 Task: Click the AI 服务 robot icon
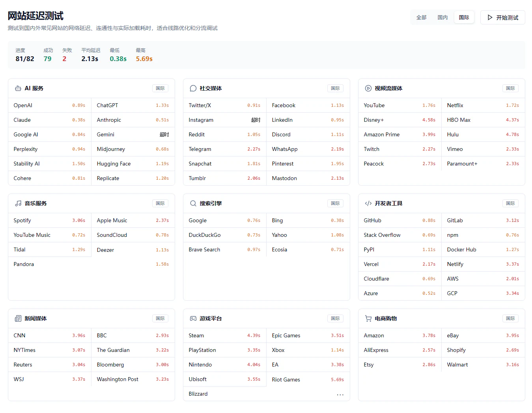pos(18,88)
